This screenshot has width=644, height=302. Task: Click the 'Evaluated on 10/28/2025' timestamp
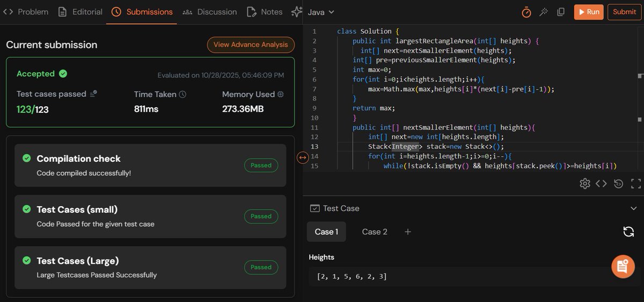[x=221, y=75]
